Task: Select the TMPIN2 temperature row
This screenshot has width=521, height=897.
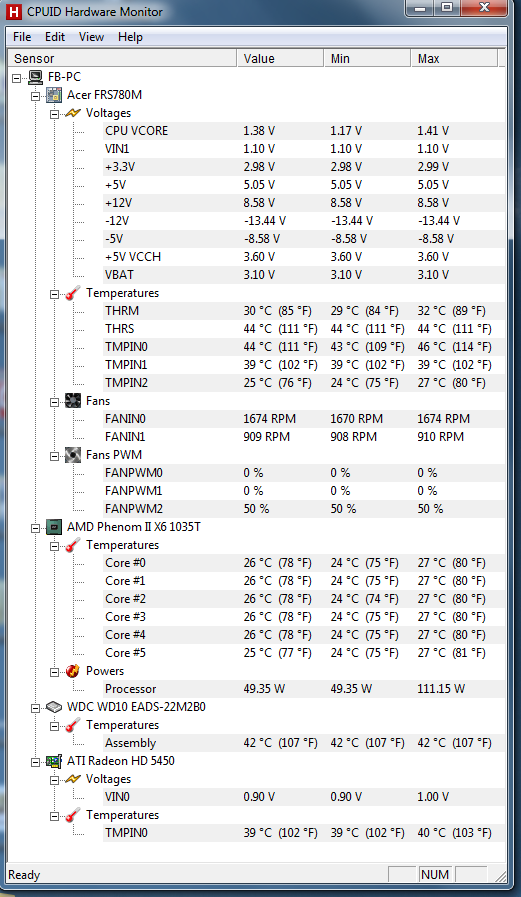Action: (x=304, y=383)
